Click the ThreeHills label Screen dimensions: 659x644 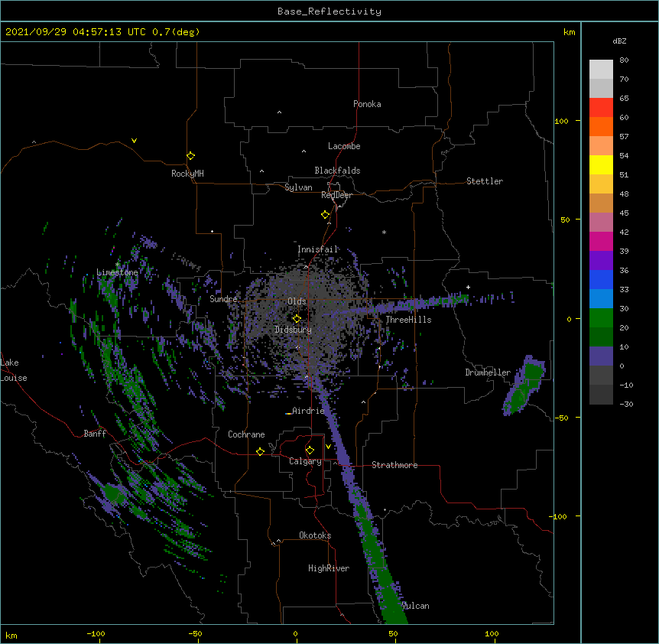[x=408, y=320]
